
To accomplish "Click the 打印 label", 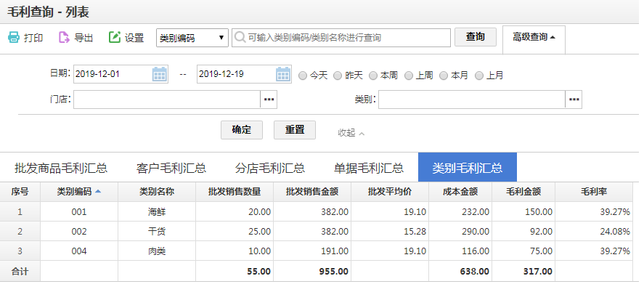I will coord(33,38).
